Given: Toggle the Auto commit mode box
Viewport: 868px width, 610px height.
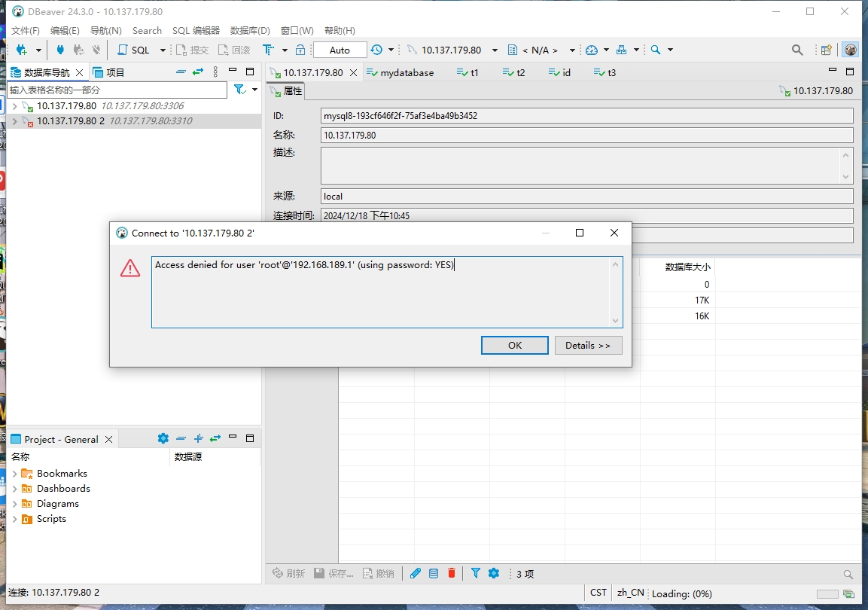Looking at the screenshot, I should point(340,50).
